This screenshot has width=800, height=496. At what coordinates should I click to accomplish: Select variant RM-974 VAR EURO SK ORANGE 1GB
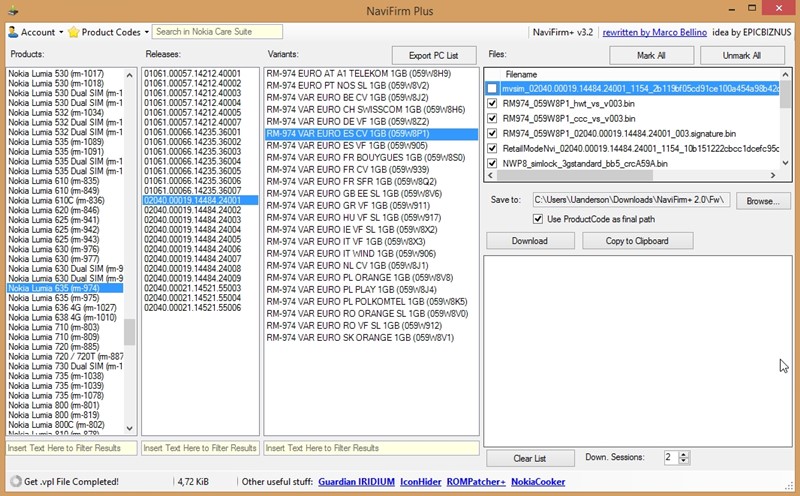point(371,337)
